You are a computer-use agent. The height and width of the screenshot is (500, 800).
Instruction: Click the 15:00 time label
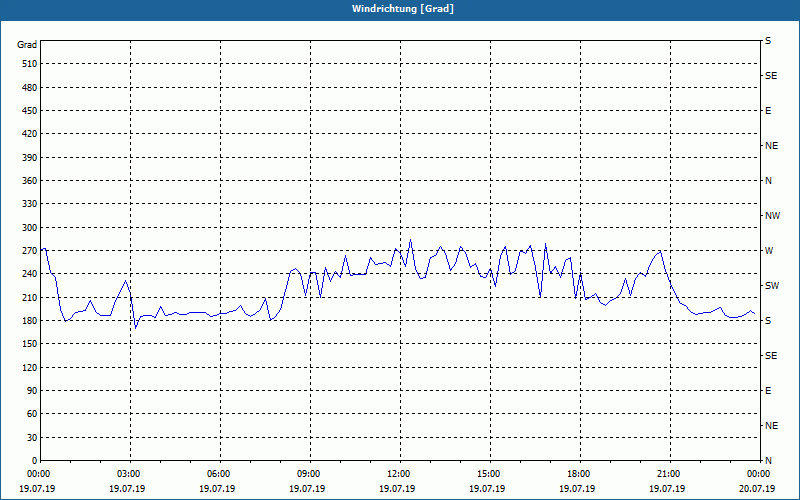pos(490,474)
